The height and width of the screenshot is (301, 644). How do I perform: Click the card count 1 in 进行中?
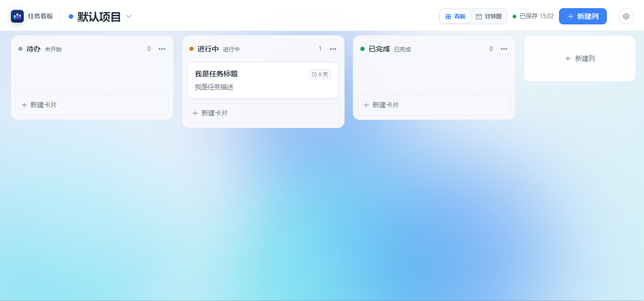click(x=320, y=49)
